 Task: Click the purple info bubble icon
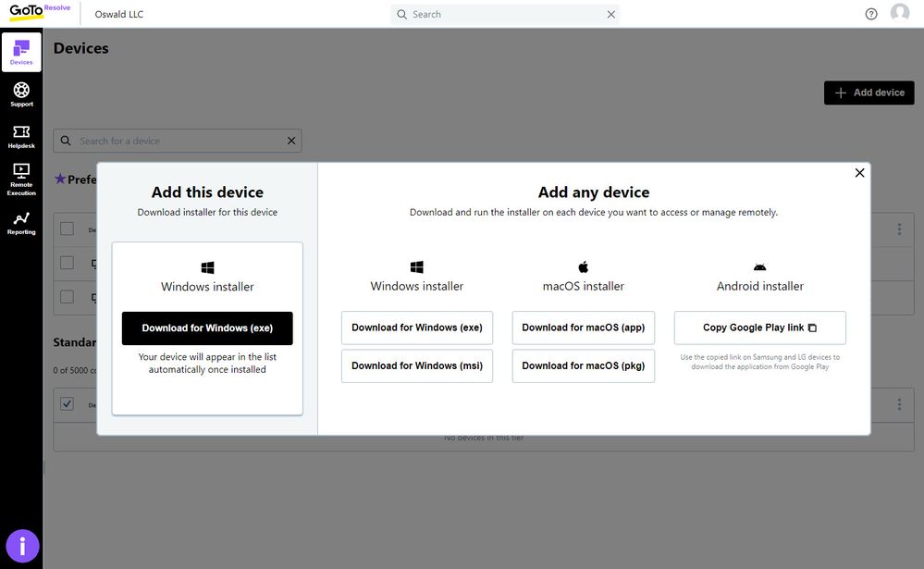[22, 546]
